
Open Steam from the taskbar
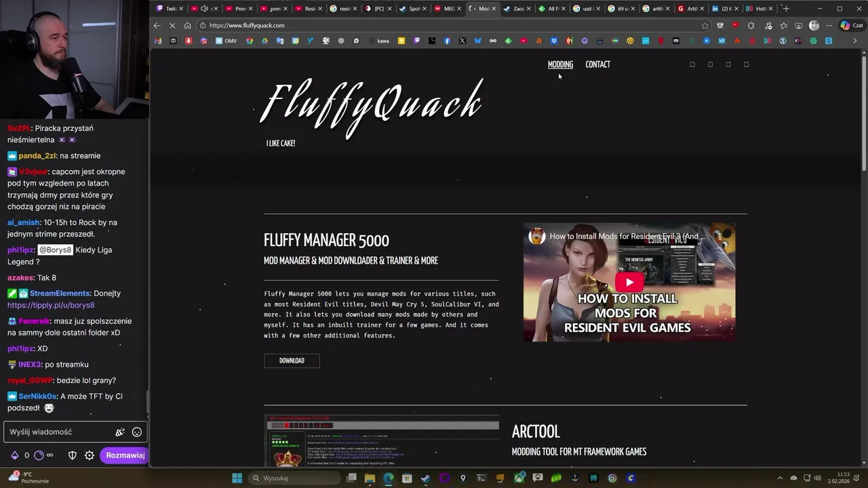pos(425,478)
